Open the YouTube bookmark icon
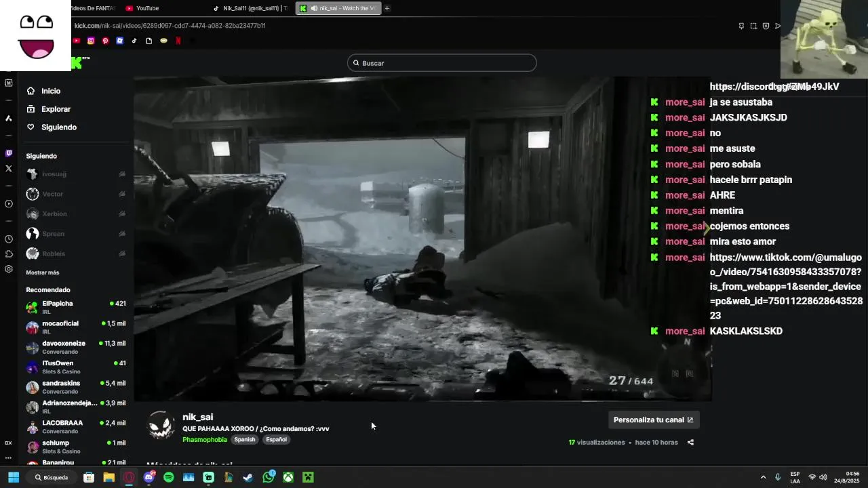The image size is (868, 488). pyautogui.click(x=77, y=41)
